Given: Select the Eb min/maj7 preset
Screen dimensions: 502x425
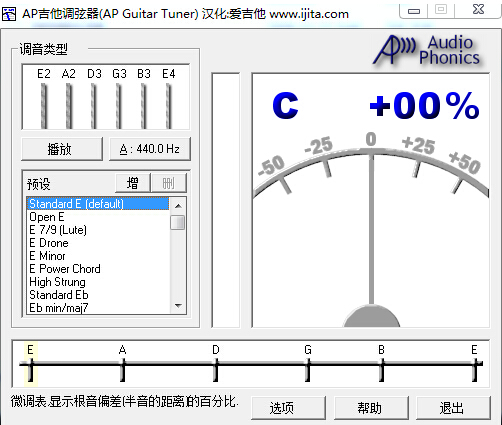Looking at the screenshot, I should pyautogui.click(x=98, y=308).
